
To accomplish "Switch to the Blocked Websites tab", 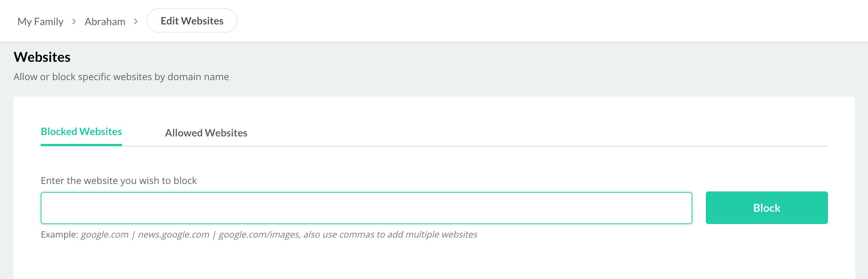I will (x=81, y=132).
